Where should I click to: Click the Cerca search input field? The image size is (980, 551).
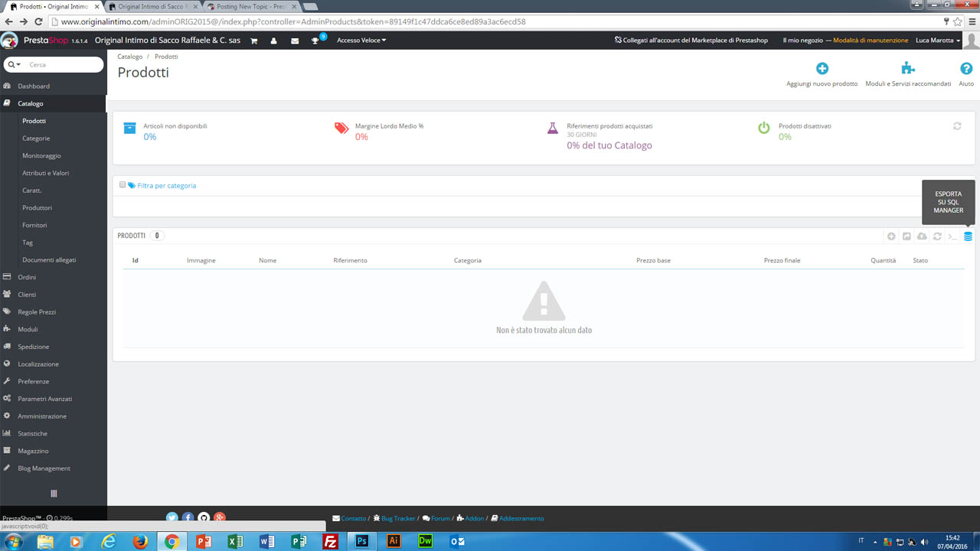[x=64, y=65]
